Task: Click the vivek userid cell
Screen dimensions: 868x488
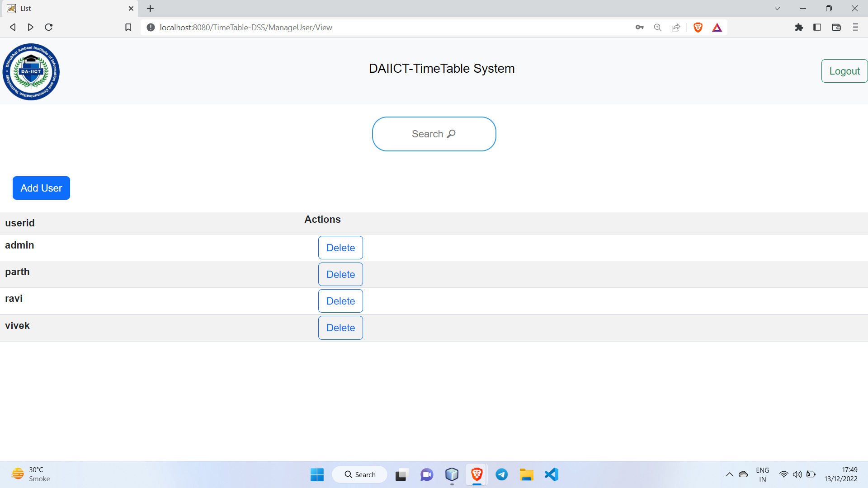Action: pyautogui.click(x=17, y=325)
